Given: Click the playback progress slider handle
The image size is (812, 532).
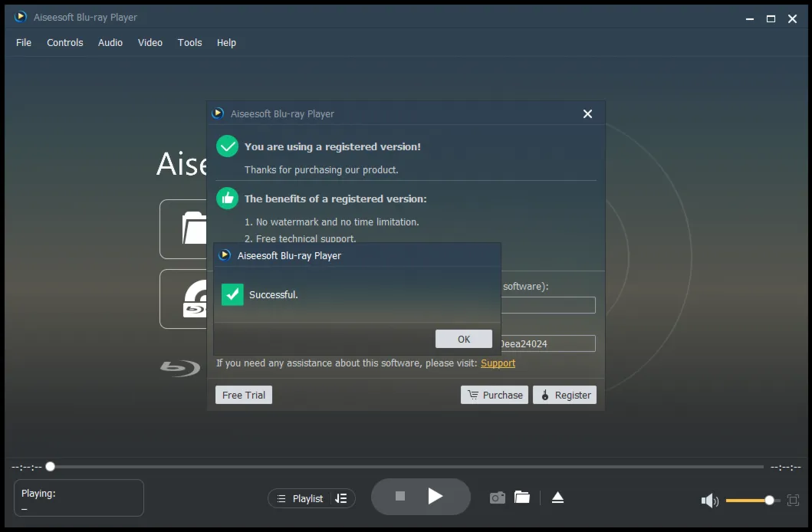Looking at the screenshot, I should point(51,467).
